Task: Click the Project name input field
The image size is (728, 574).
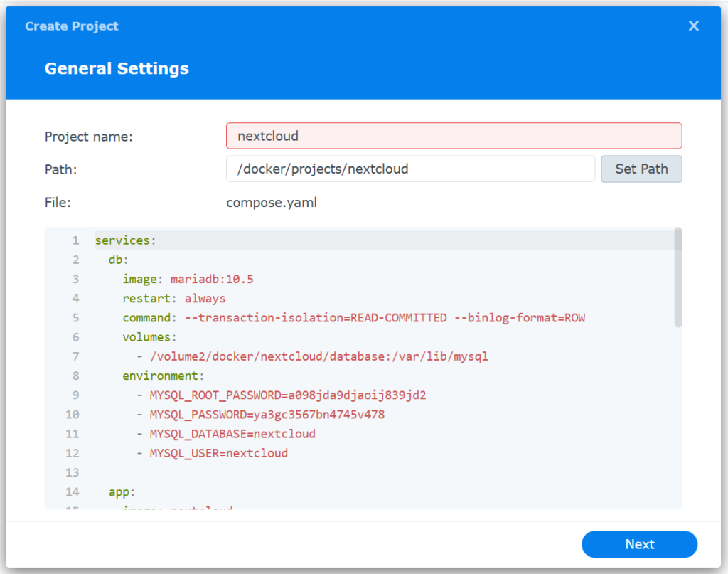Action: click(454, 136)
